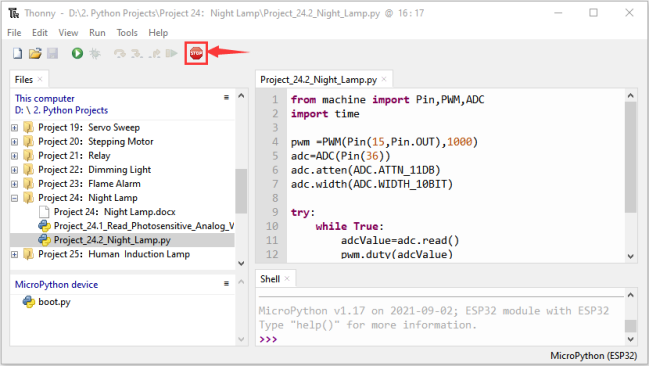Viewport: 650px width, 366px height.
Task: Expand Project 20: Stepping Motor folder
Action: coord(15,142)
